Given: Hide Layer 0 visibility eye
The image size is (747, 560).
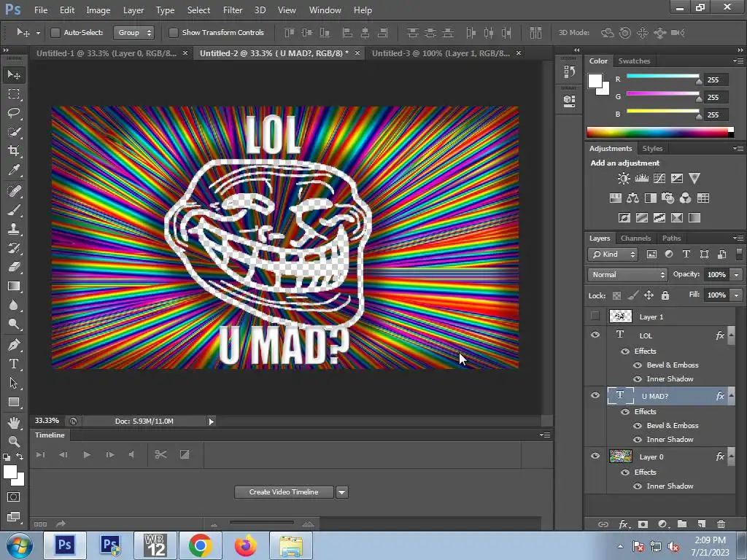Looking at the screenshot, I should pos(595,456).
